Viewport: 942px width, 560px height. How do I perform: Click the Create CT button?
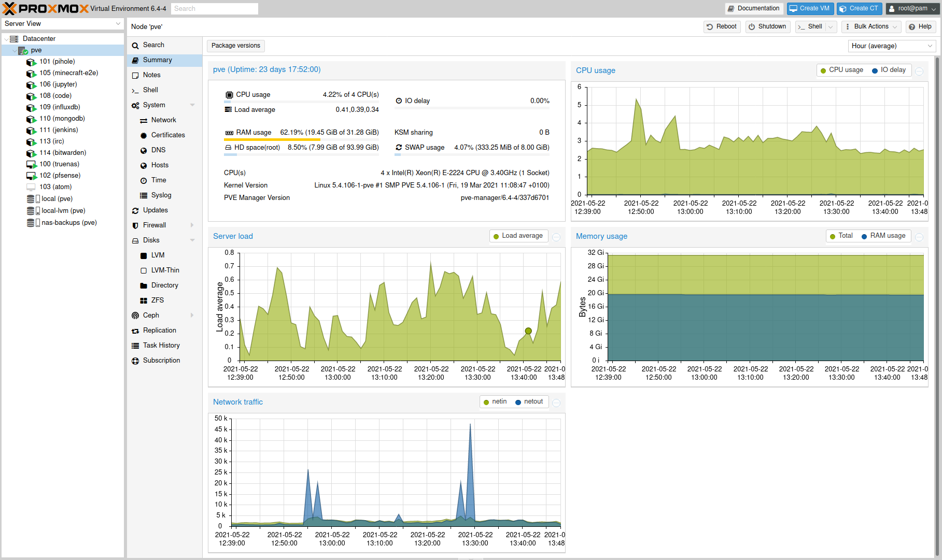pyautogui.click(x=859, y=9)
